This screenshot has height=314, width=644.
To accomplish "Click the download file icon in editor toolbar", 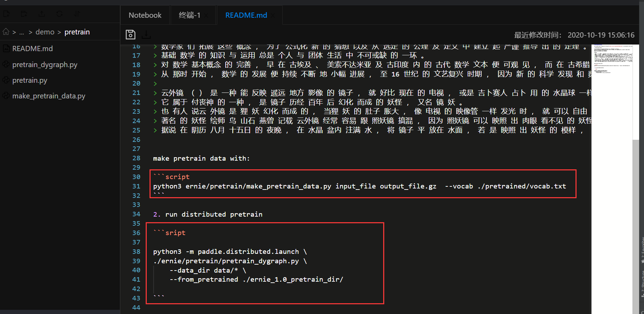I will point(146,34).
